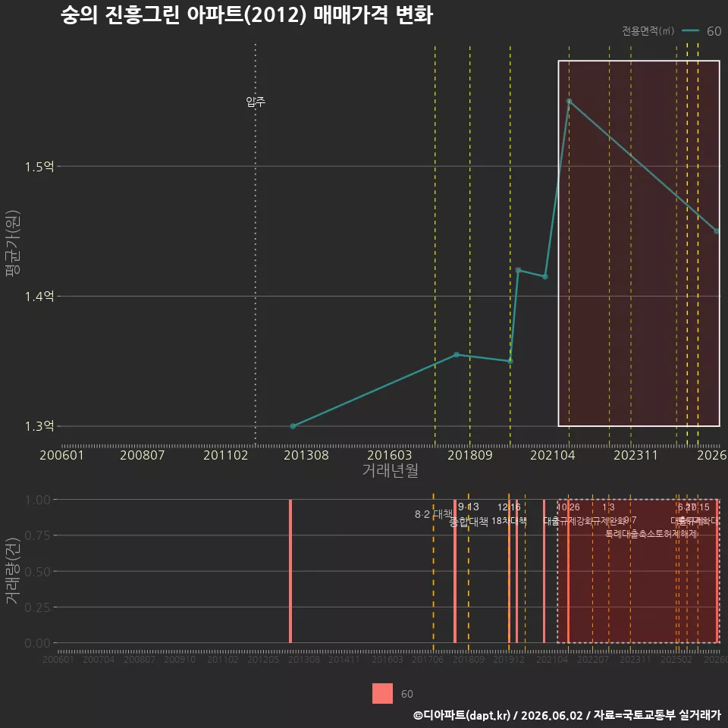Click the data point just right of the red-marked point
Screen dimensions: 728x728
point(545,276)
